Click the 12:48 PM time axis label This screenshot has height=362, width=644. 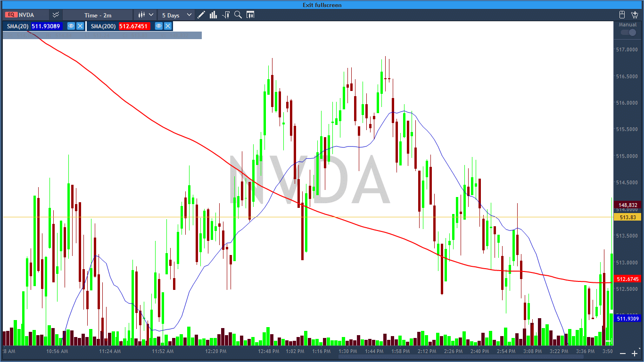click(x=269, y=351)
